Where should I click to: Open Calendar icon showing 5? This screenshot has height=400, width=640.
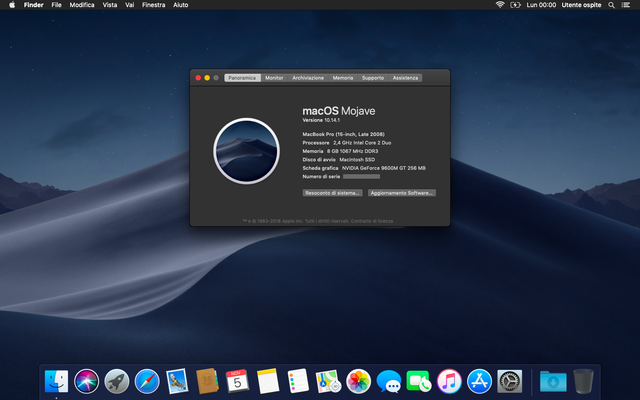pyautogui.click(x=237, y=381)
